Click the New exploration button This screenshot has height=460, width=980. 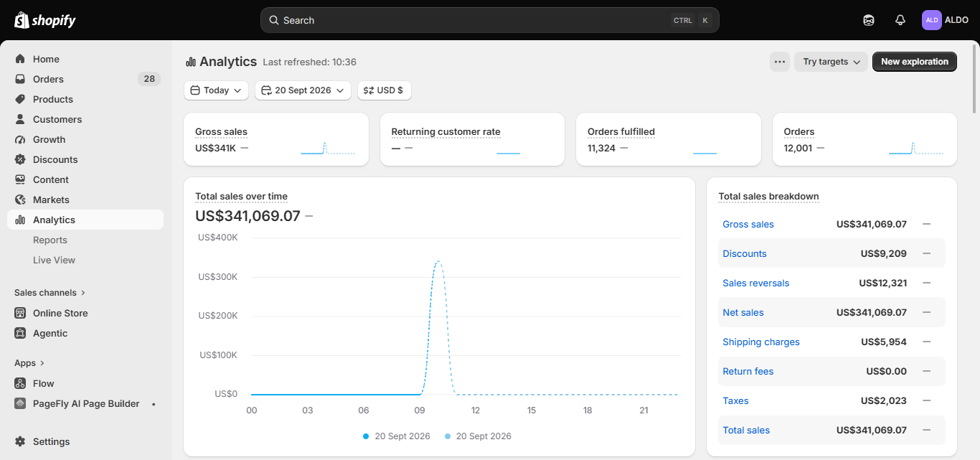tap(915, 62)
